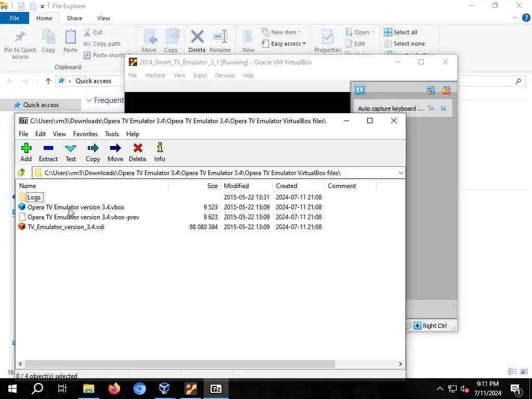Click Cut in the Explorer ribbon
The height and width of the screenshot is (399, 532).
point(94,32)
